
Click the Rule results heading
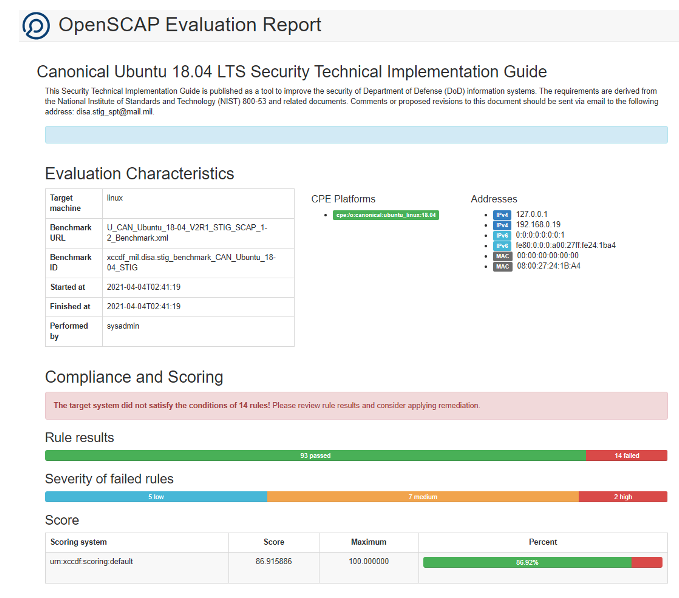[80, 437]
